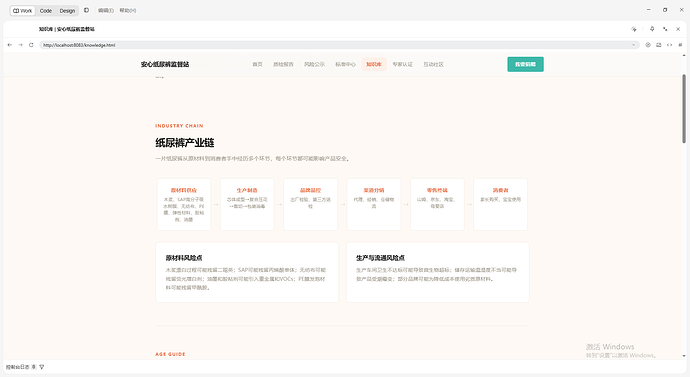Open the 编辑 menu
Image resolution: width=690 pixels, height=377 pixels.
[106, 11]
